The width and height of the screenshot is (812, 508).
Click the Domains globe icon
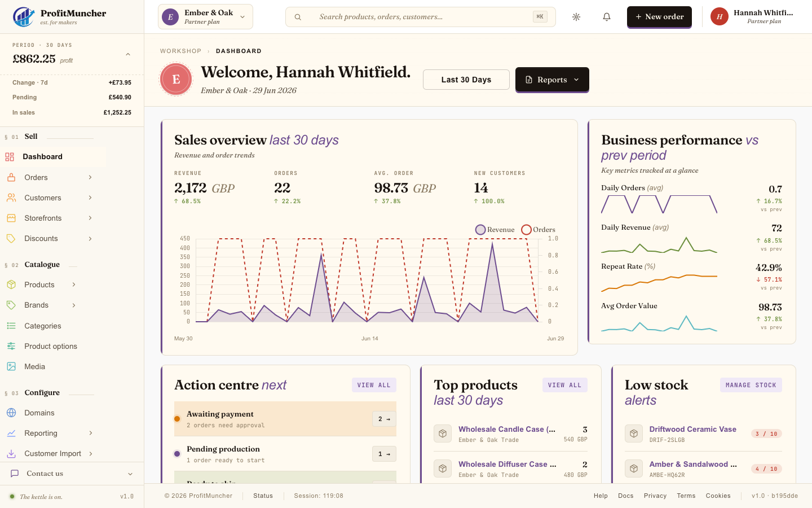click(11, 413)
